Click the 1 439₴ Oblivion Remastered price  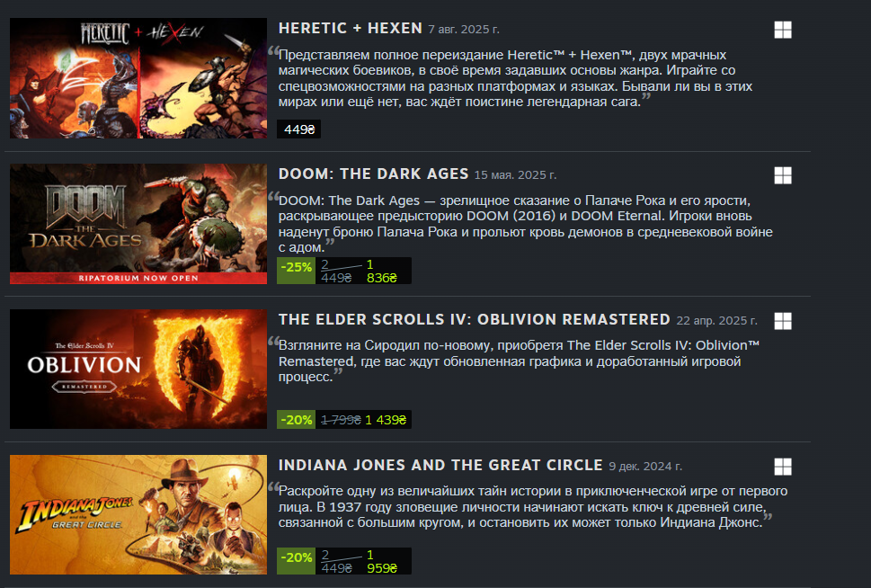[x=386, y=420]
